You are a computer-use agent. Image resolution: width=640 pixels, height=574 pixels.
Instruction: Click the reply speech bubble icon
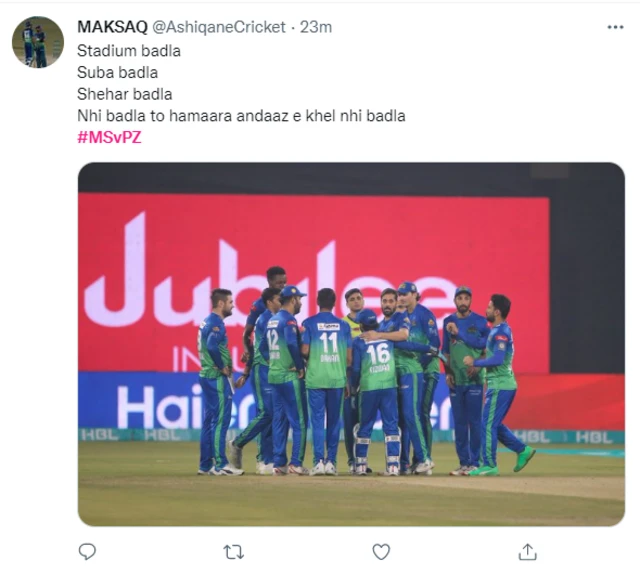click(x=87, y=552)
